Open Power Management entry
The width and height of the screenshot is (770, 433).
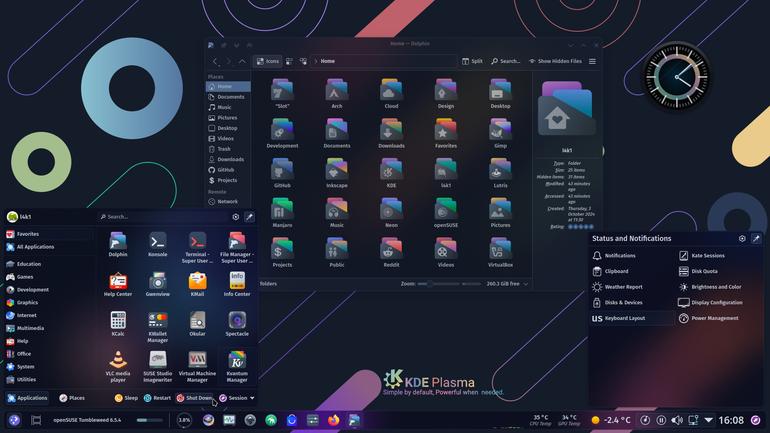pyautogui.click(x=718, y=318)
